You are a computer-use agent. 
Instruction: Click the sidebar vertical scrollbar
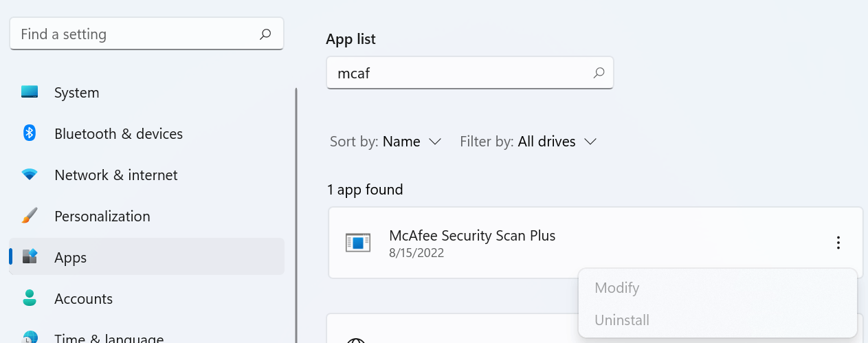tap(296, 214)
